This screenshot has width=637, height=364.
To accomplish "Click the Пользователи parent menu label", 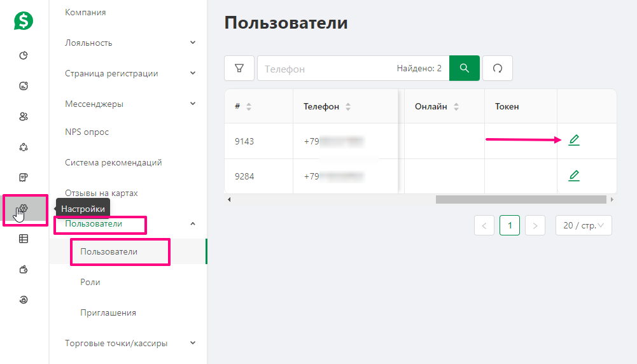I will [94, 224].
